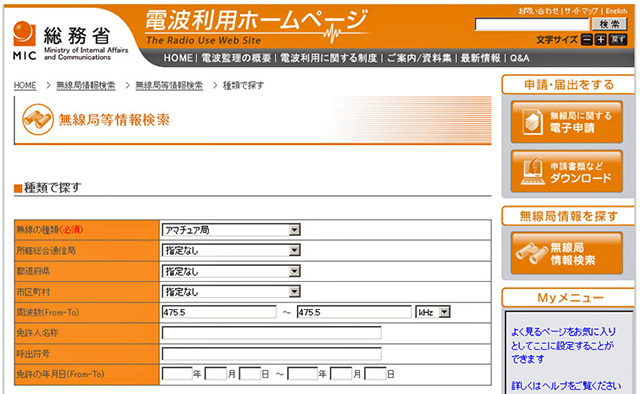Open 所轄総合通信局 dropdown

[231, 250]
